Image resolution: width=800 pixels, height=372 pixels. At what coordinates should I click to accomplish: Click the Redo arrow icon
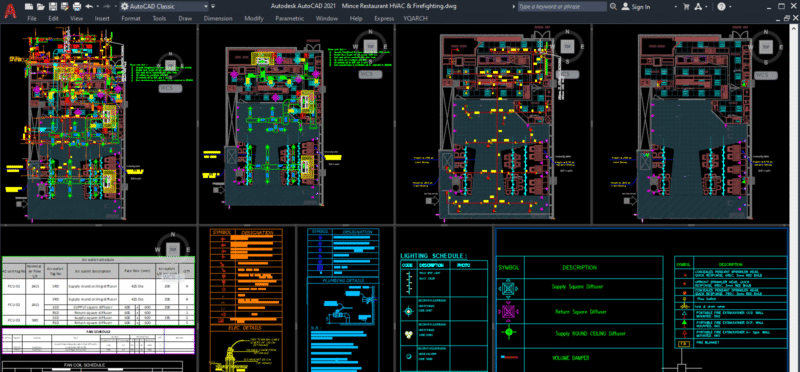coord(107,7)
